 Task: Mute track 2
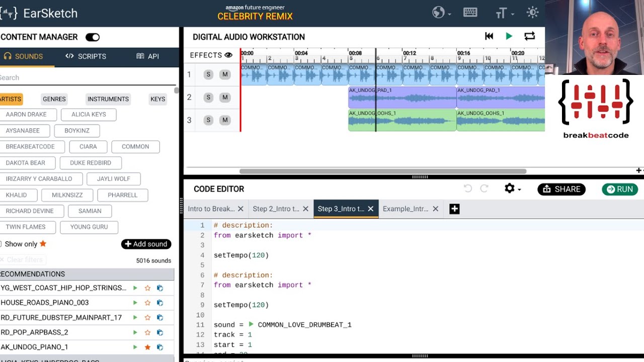tap(225, 97)
